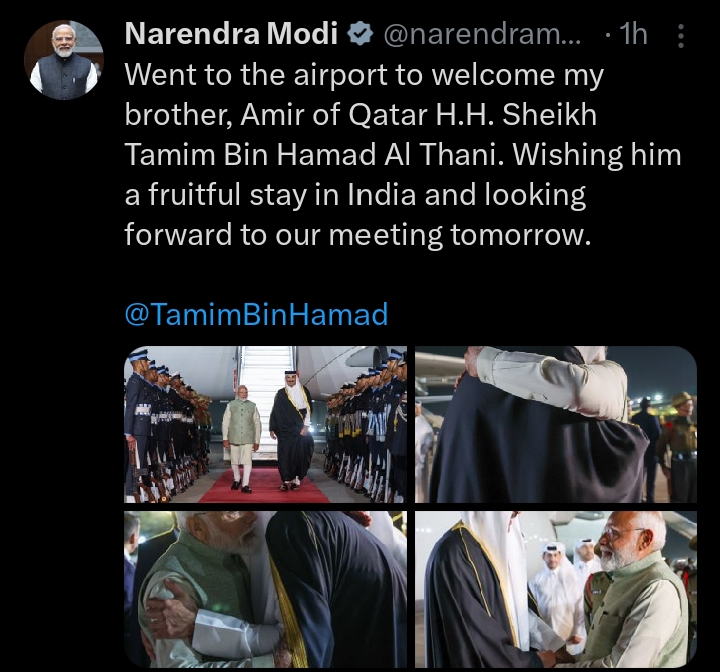Open the tweet's three-dot more options menu
The width and height of the screenshot is (720, 672).
click(x=681, y=36)
